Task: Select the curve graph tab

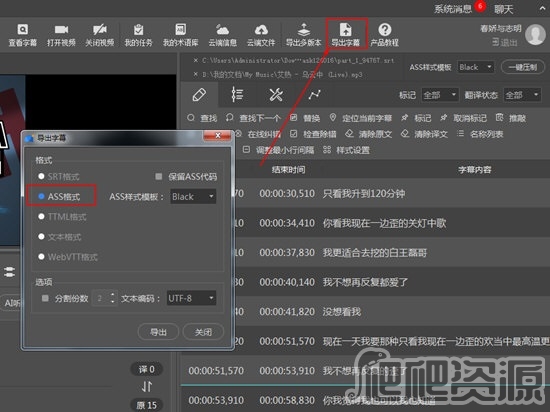Action: click(x=314, y=95)
